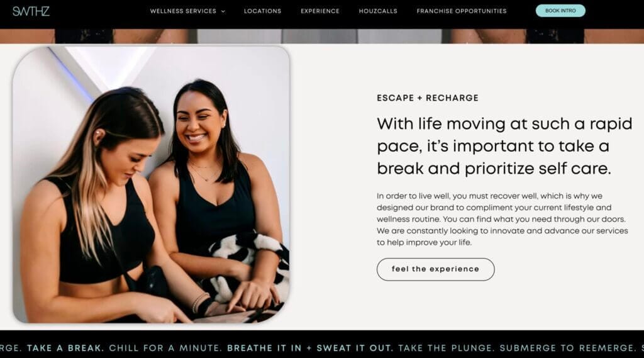The height and width of the screenshot is (358, 644).
Task: Click the hero banner strip below the header
Action: tap(322, 36)
